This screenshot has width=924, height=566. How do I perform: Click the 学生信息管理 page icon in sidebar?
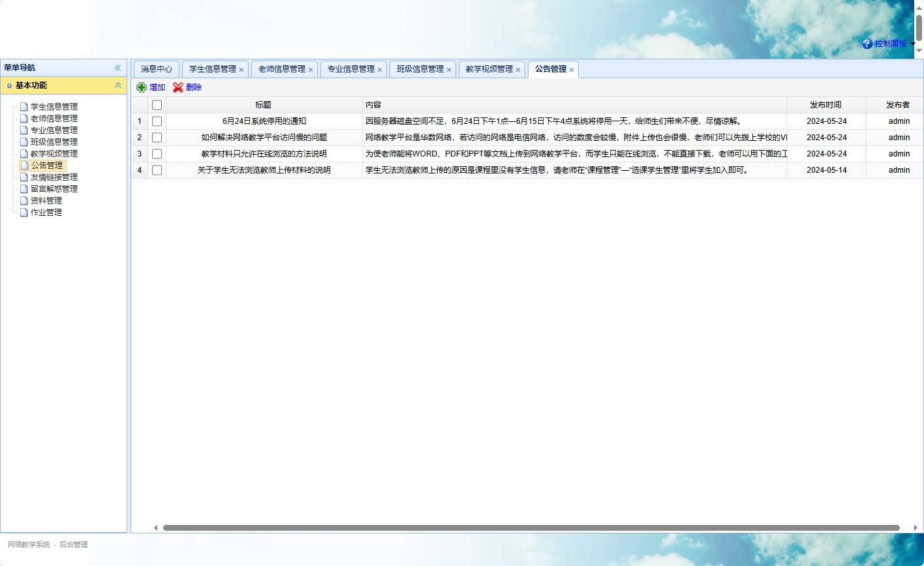point(23,106)
